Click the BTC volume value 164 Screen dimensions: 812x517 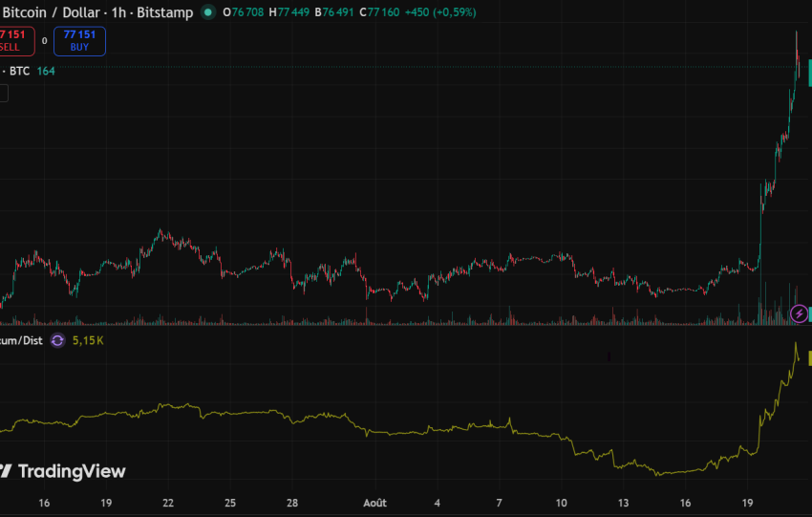[46, 71]
